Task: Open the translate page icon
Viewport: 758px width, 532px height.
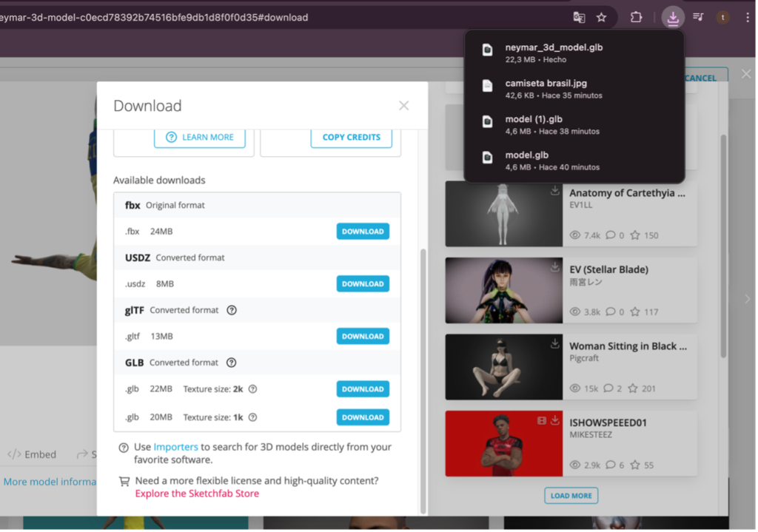Action: click(580, 18)
